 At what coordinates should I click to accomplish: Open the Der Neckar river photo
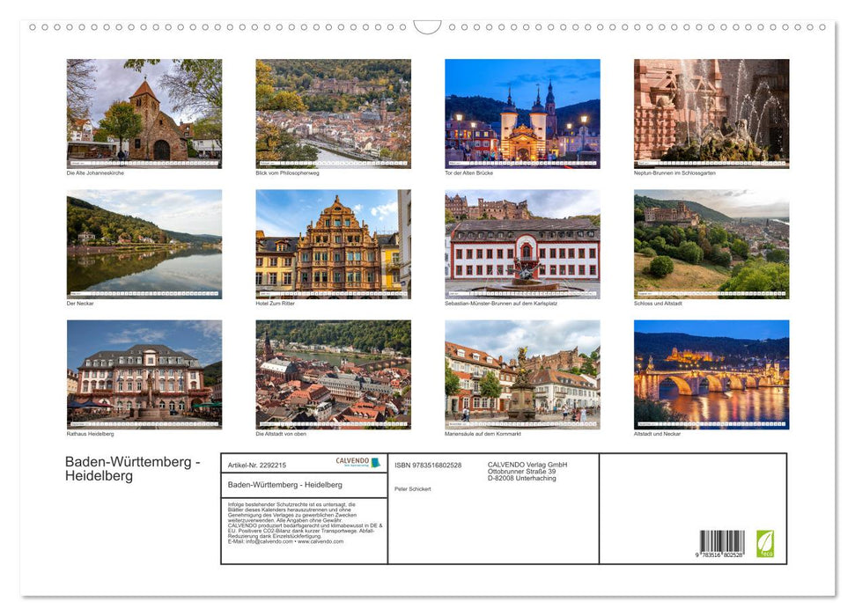click(x=144, y=244)
